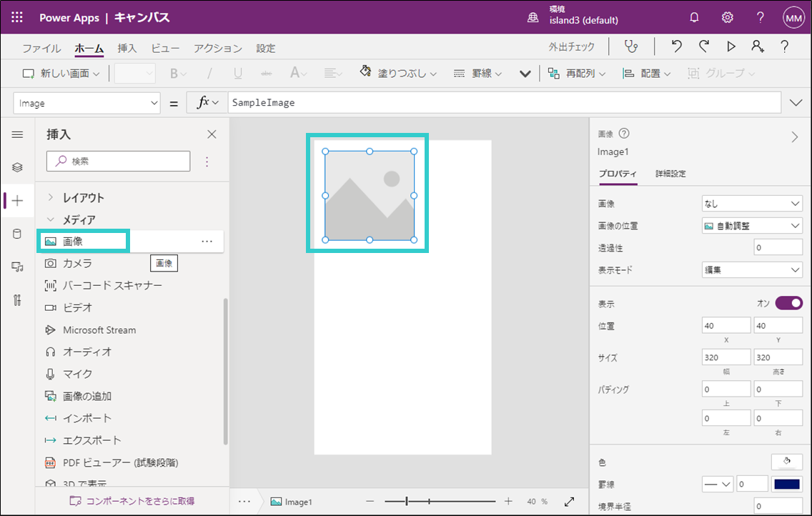Open the 塗りつぶし fill dropdown
The height and width of the screenshot is (516, 812).
pyautogui.click(x=398, y=73)
